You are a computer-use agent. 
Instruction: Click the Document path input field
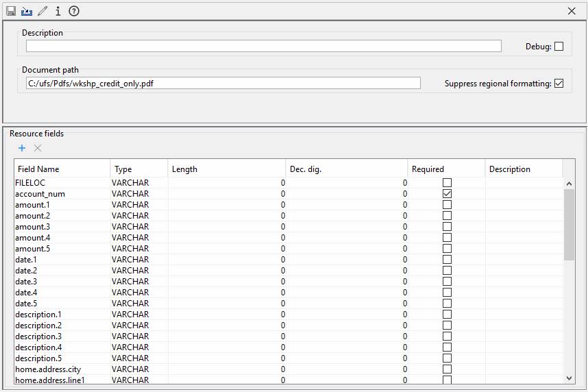click(x=223, y=83)
